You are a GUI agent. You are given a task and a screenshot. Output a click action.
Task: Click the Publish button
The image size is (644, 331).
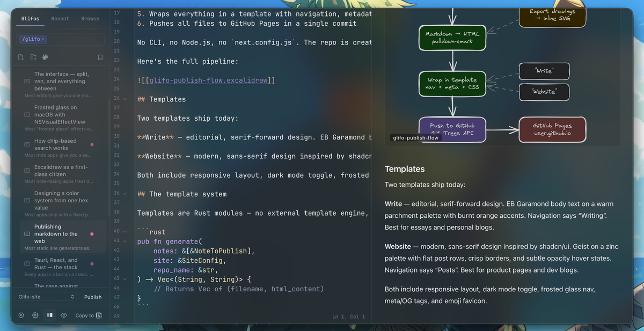pyautogui.click(x=93, y=297)
